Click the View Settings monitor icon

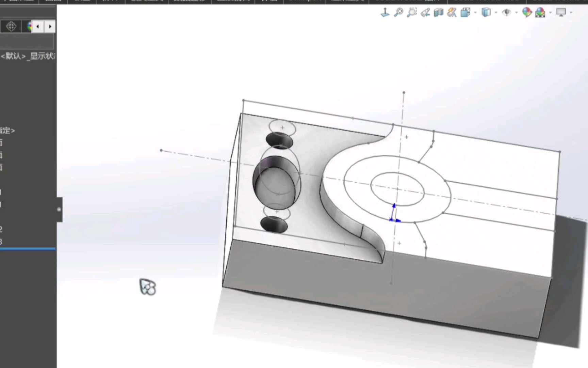tap(561, 13)
